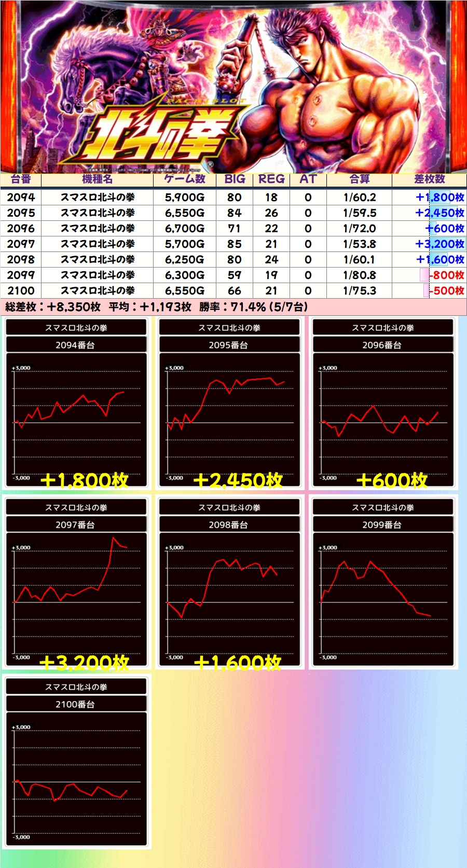Click the 台番 column header
This screenshot has width=467, height=868.
(x=21, y=179)
